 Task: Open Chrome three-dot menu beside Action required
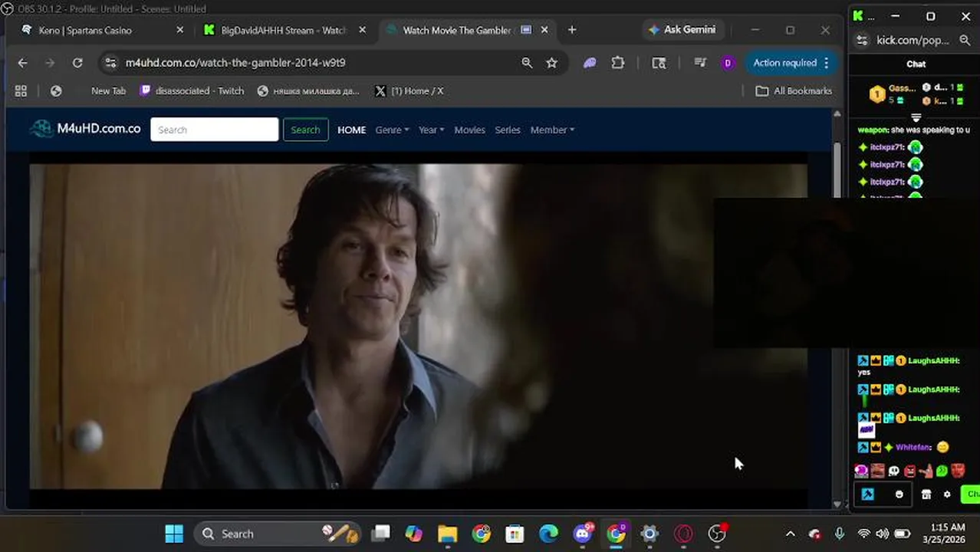pyautogui.click(x=826, y=63)
